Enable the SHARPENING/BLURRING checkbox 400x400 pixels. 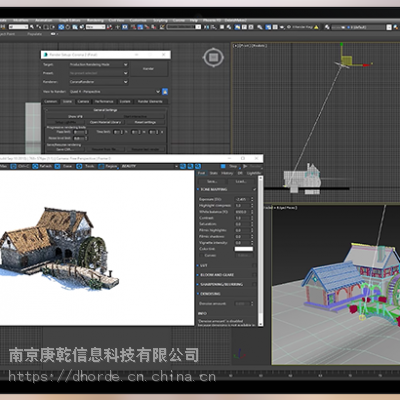(255, 284)
